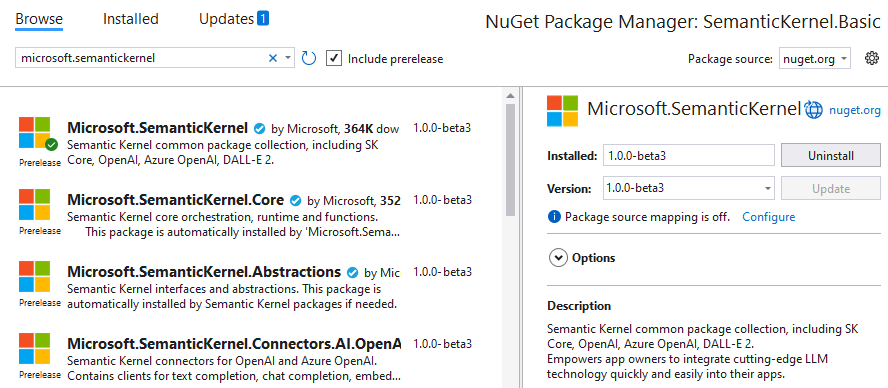Open the nuget.org link
Viewport: 888px width, 388px height.
[x=855, y=110]
